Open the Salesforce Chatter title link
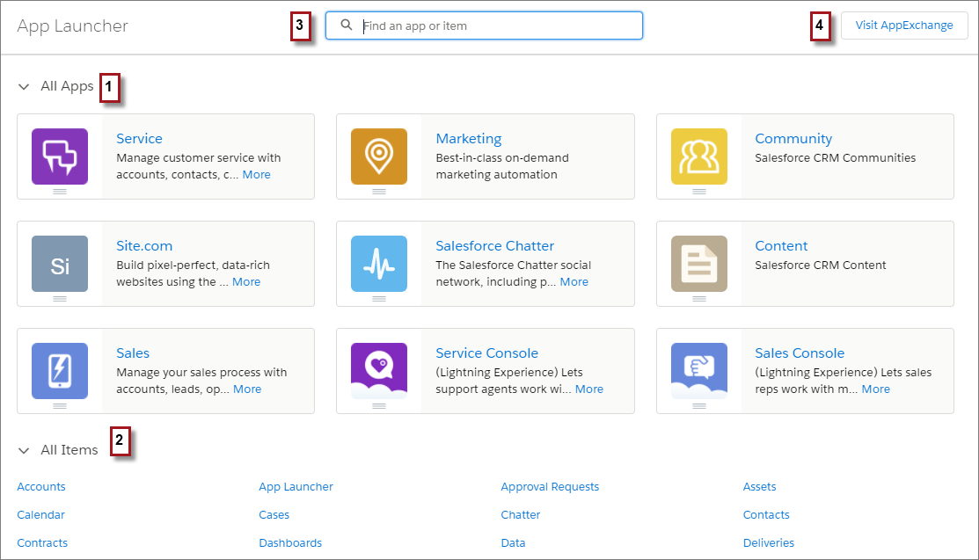Image resolution: width=979 pixels, height=560 pixels. tap(495, 246)
